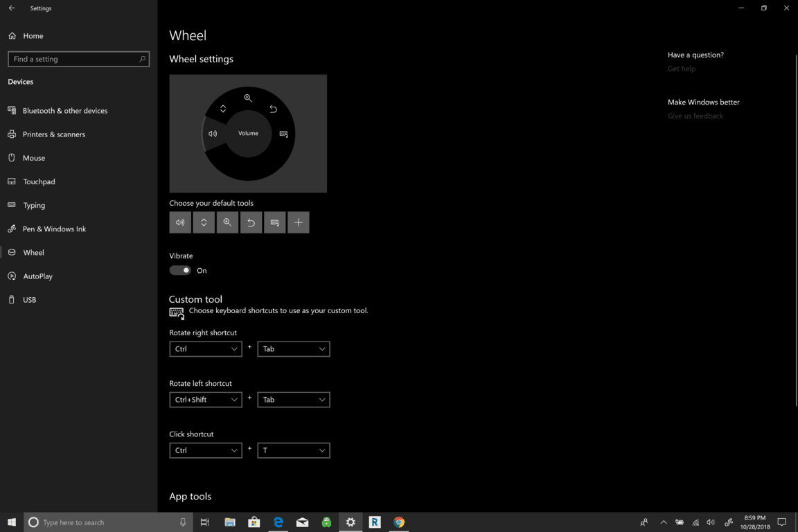Add a new default tool with plus

tap(299, 222)
